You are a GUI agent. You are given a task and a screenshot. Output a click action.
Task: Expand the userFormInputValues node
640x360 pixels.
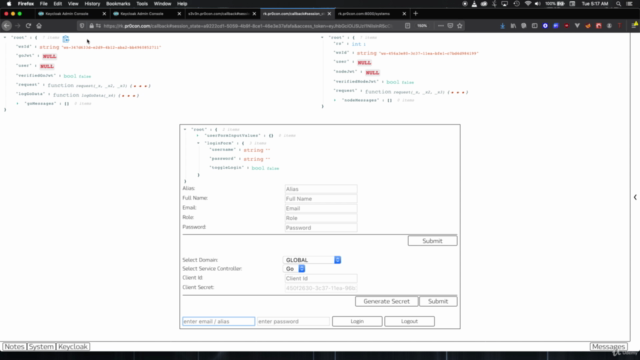pos(198,136)
